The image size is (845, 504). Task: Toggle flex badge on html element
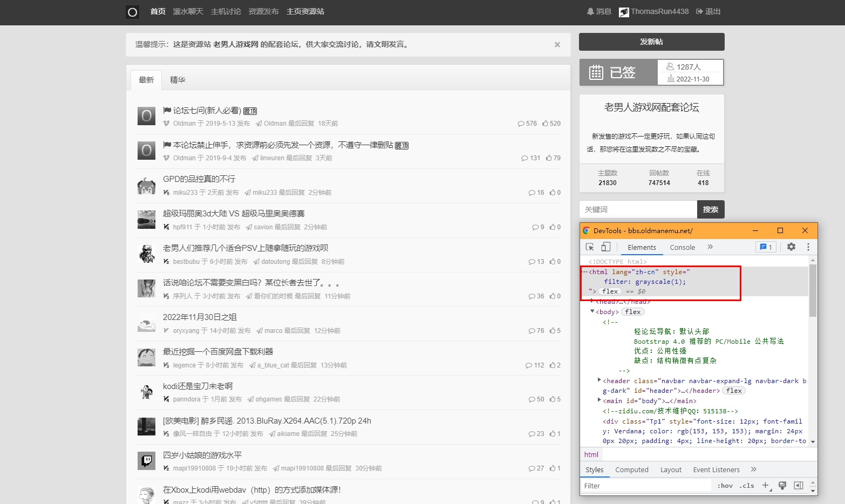[x=610, y=291]
